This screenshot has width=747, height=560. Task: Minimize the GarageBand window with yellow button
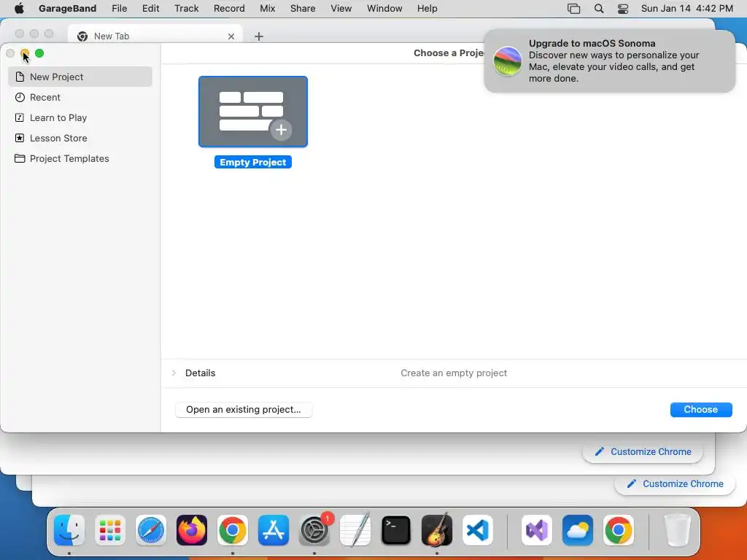click(25, 53)
